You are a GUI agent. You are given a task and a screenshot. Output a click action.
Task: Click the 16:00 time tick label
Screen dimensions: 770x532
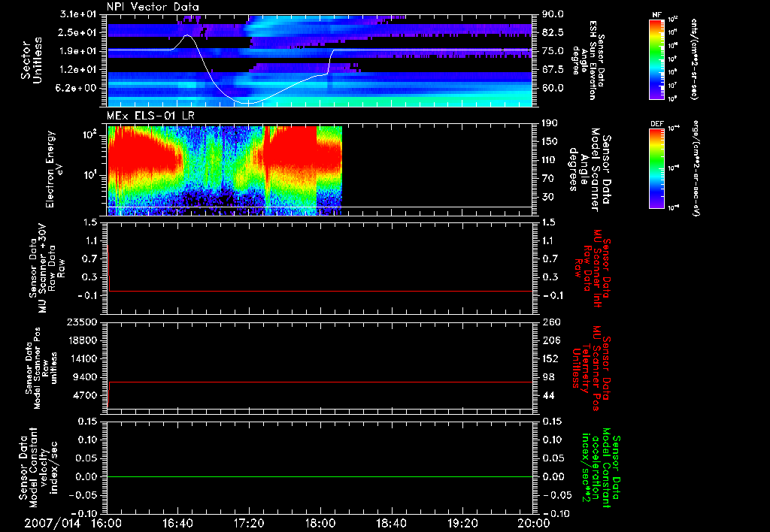107,523
